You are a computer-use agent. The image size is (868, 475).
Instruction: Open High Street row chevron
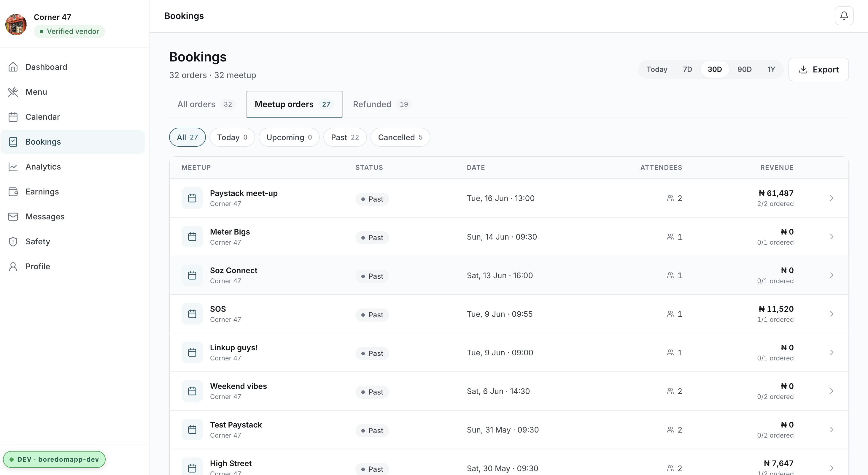[831, 468]
